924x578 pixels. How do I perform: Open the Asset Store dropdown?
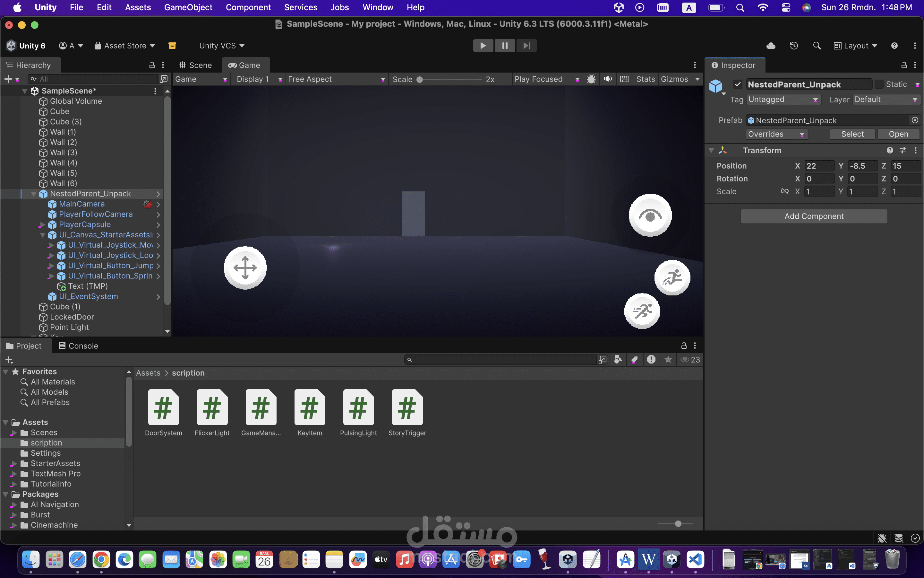pos(125,46)
